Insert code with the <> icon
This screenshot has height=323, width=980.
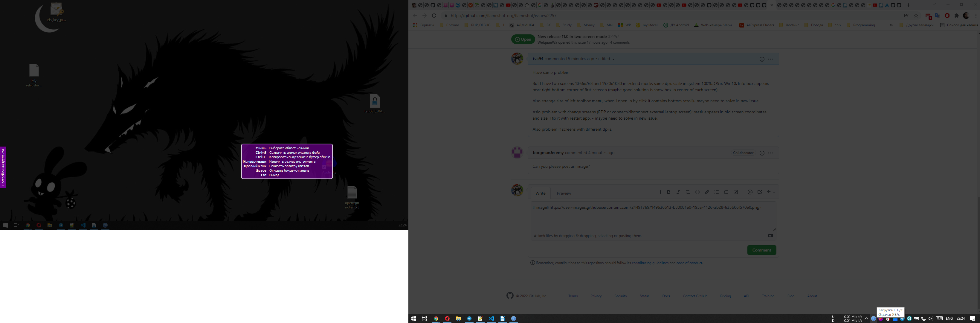pyautogui.click(x=697, y=192)
